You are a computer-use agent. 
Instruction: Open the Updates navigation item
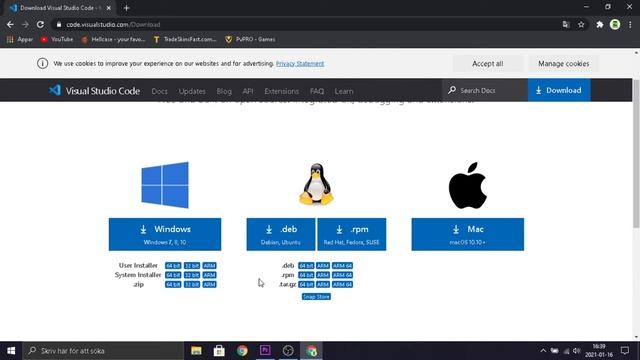tap(192, 91)
